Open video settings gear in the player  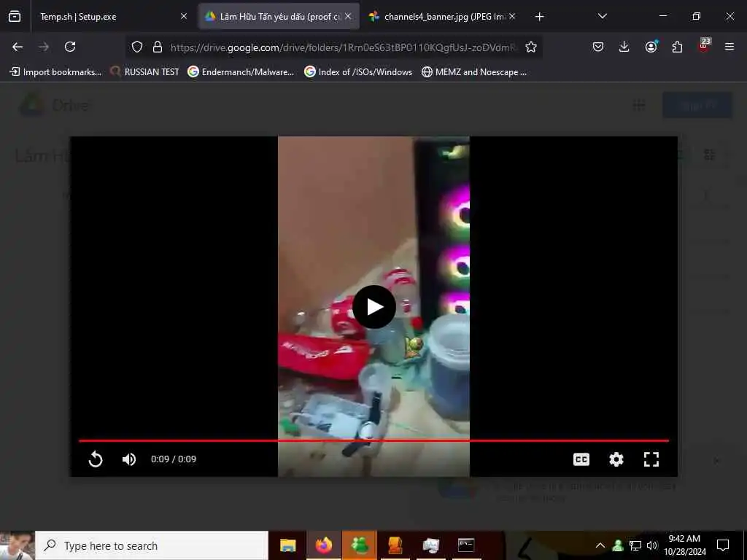tap(616, 459)
